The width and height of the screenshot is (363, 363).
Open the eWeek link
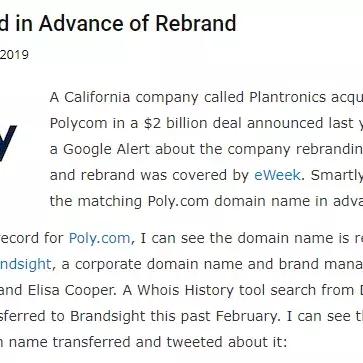tap(277, 175)
